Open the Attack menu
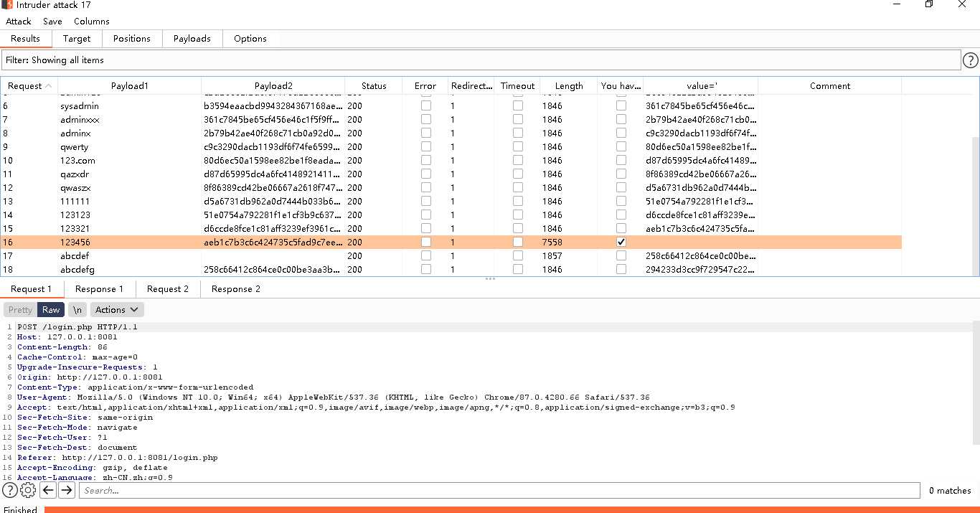Image resolution: width=980 pixels, height=513 pixels. point(19,22)
